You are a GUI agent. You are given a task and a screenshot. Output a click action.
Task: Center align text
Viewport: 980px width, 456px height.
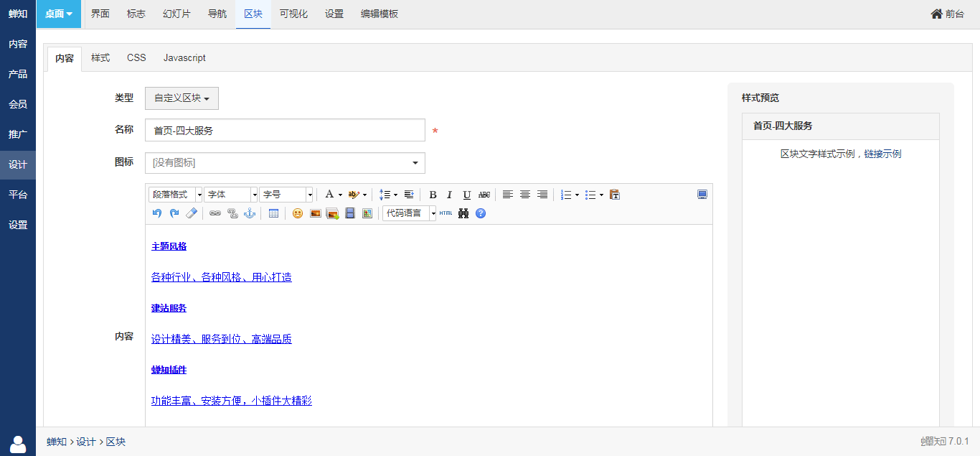[x=525, y=195]
